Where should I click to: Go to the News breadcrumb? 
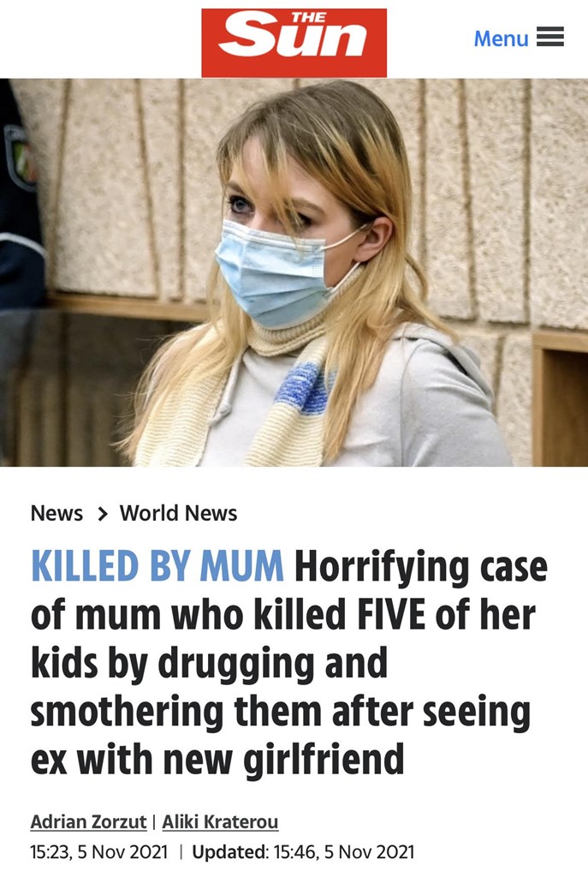[56, 513]
